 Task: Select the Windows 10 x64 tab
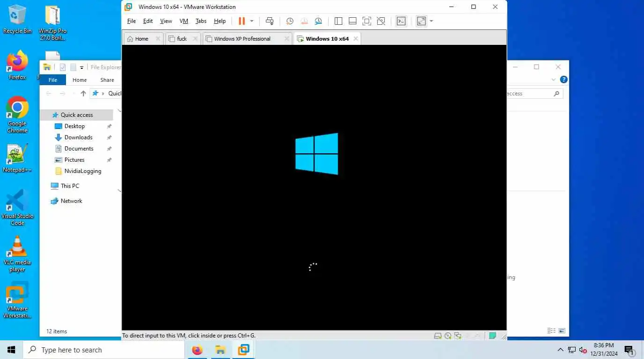[x=327, y=39]
